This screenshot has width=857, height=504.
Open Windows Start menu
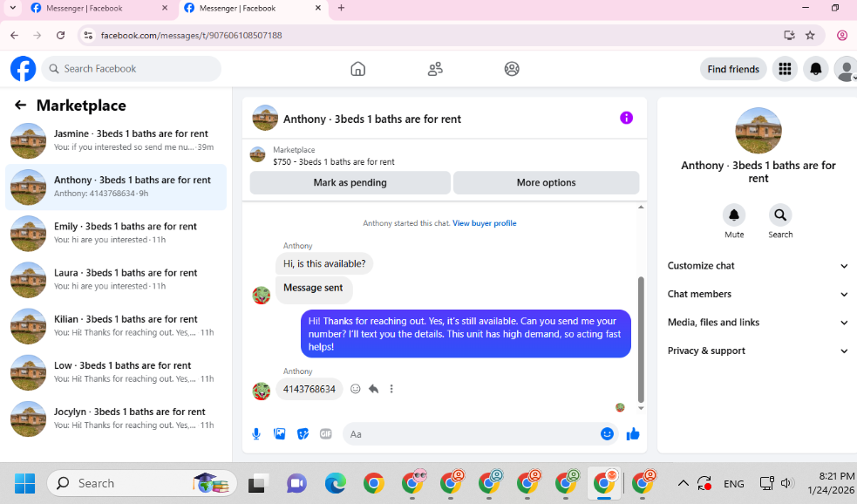tap(24, 483)
